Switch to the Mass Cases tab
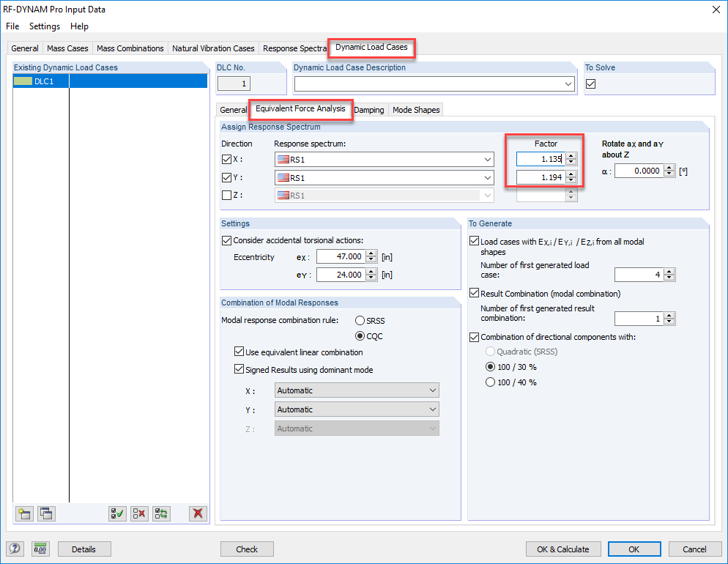The width and height of the screenshot is (728, 564). 67,48
